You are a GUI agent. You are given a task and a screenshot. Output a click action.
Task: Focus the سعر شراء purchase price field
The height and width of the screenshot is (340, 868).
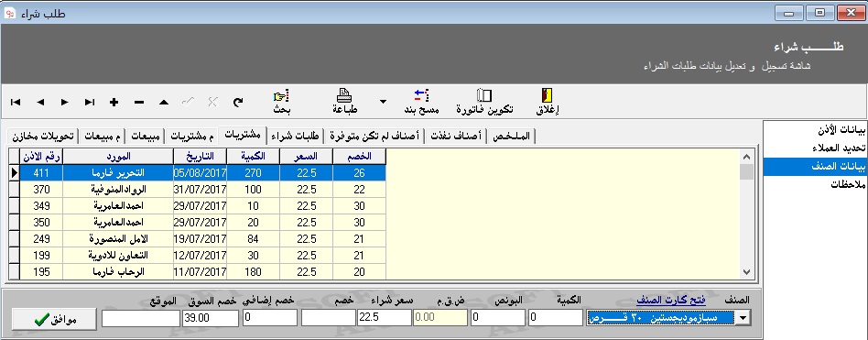coord(385,318)
